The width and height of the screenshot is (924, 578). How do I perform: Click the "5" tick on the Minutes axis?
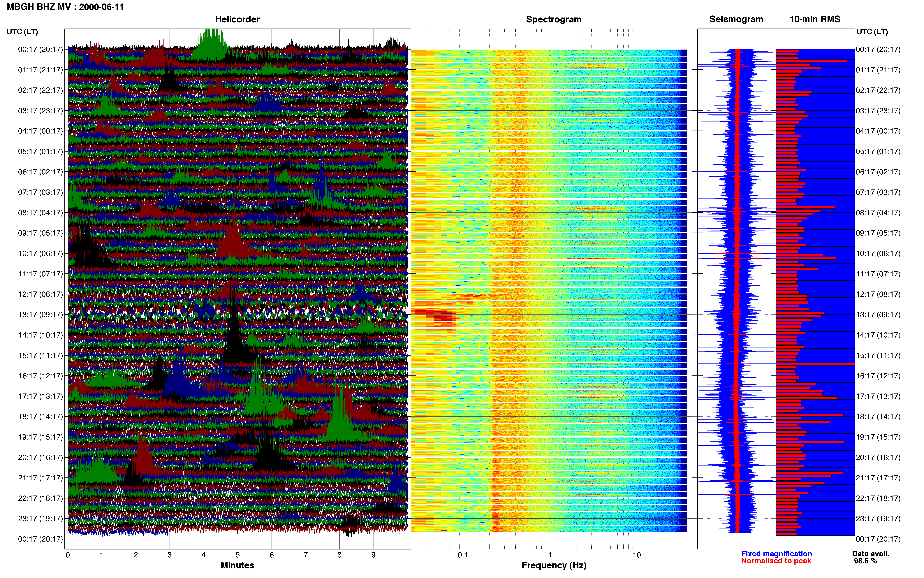coord(238,555)
